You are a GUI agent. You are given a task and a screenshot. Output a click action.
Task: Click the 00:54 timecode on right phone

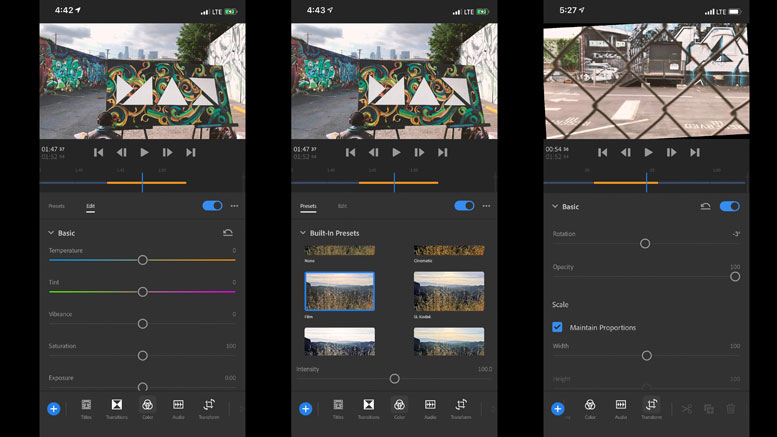tap(557, 149)
